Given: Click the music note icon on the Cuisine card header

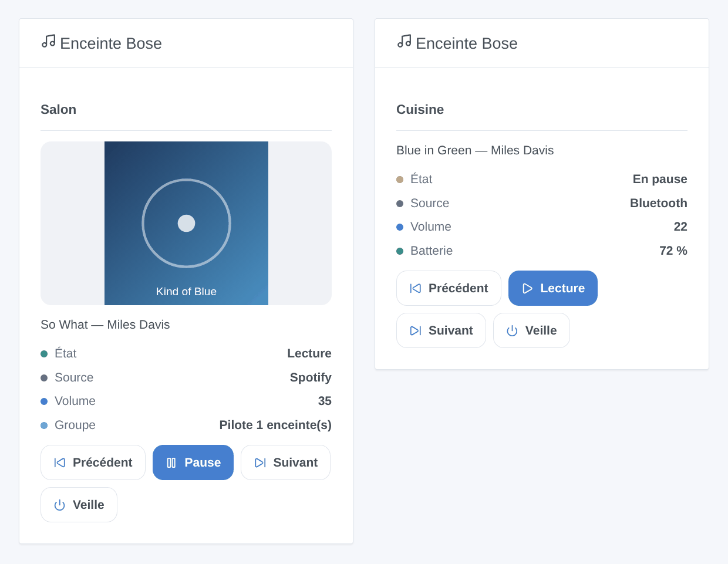Looking at the screenshot, I should pos(404,41).
